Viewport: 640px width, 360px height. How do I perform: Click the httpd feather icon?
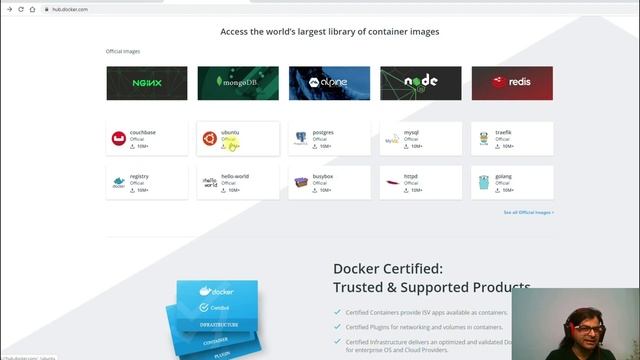pos(393,182)
